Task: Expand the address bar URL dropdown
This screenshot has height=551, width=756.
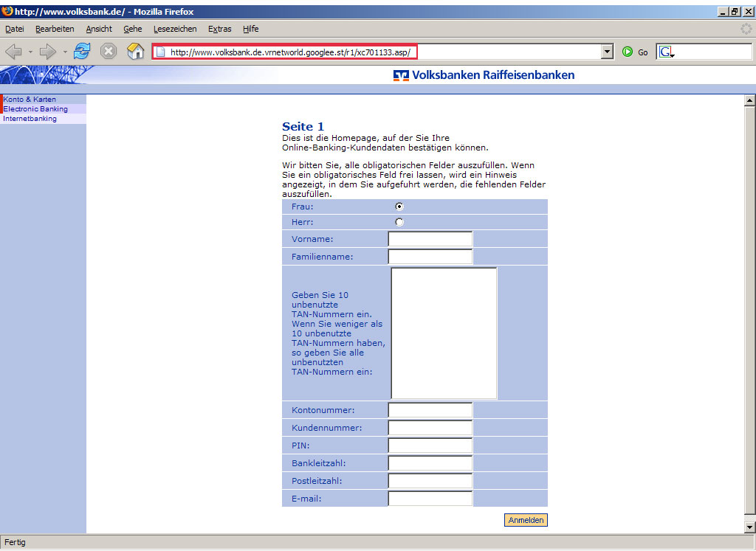Action: (607, 52)
